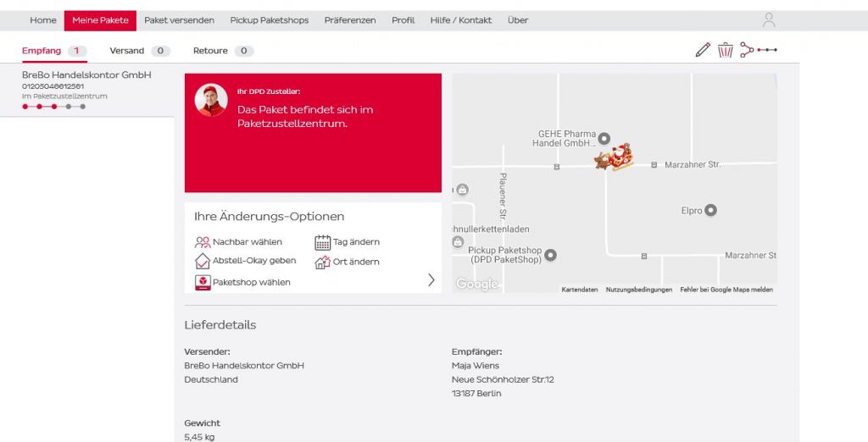The height and width of the screenshot is (442, 868).
Task: Switch to the Versand tab
Action: [140, 51]
